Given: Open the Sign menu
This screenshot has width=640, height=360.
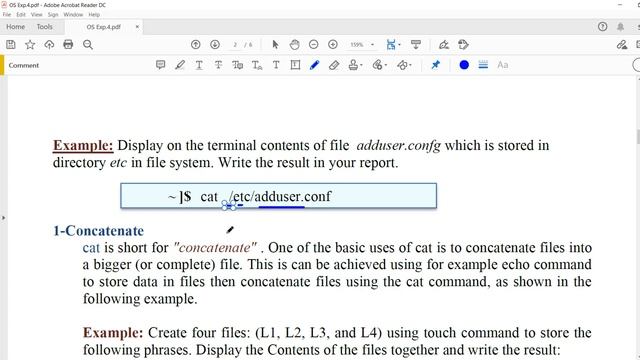Looking at the screenshot, I should pos(53,14).
